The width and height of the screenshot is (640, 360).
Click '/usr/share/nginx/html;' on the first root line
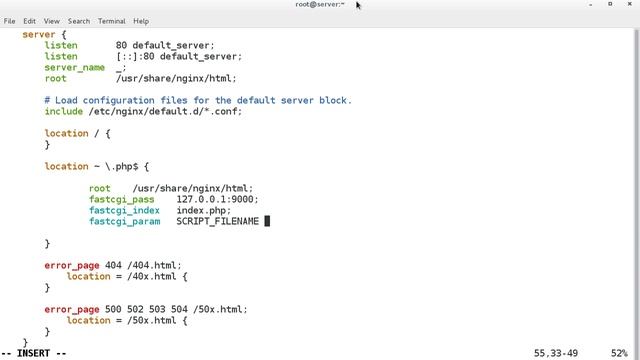[176, 78]
